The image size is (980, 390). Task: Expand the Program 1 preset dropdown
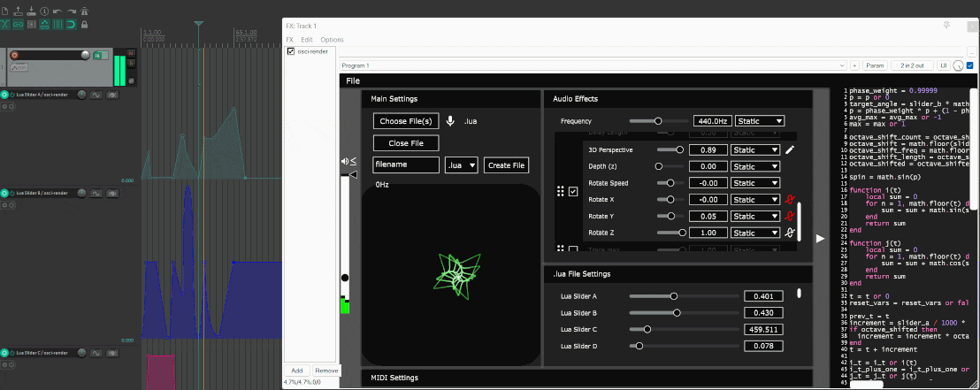593,65
